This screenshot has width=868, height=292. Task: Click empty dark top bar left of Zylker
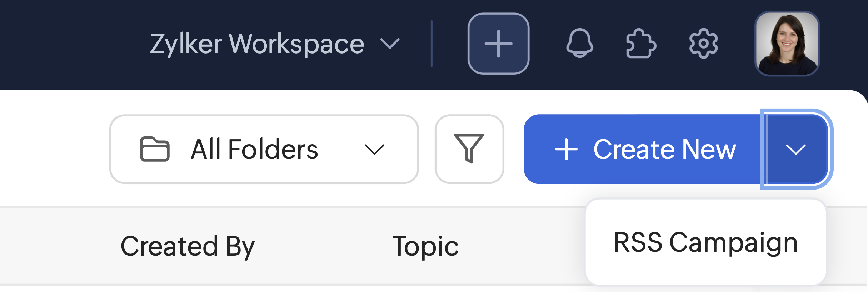[x=71, y=44]
